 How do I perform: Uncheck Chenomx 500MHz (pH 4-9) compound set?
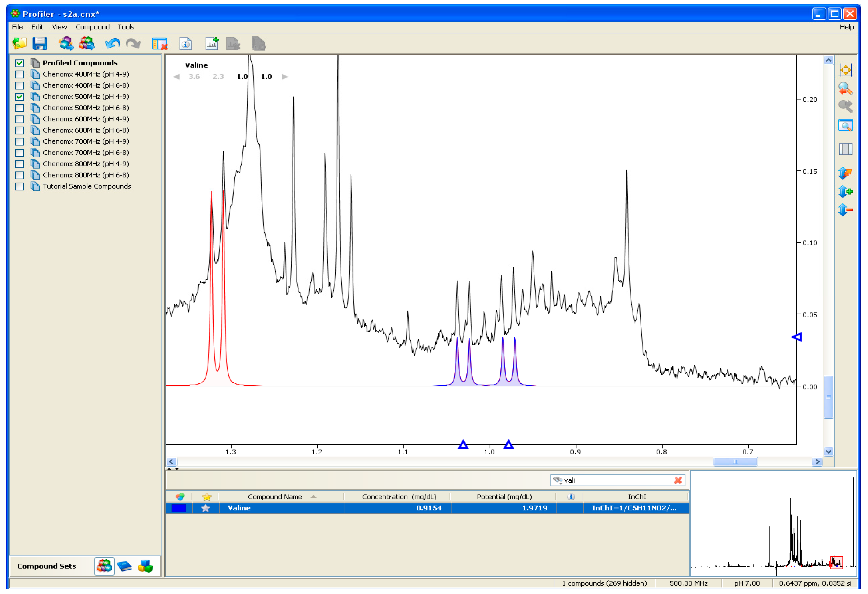pyautogui.click(x=19, y=97)
